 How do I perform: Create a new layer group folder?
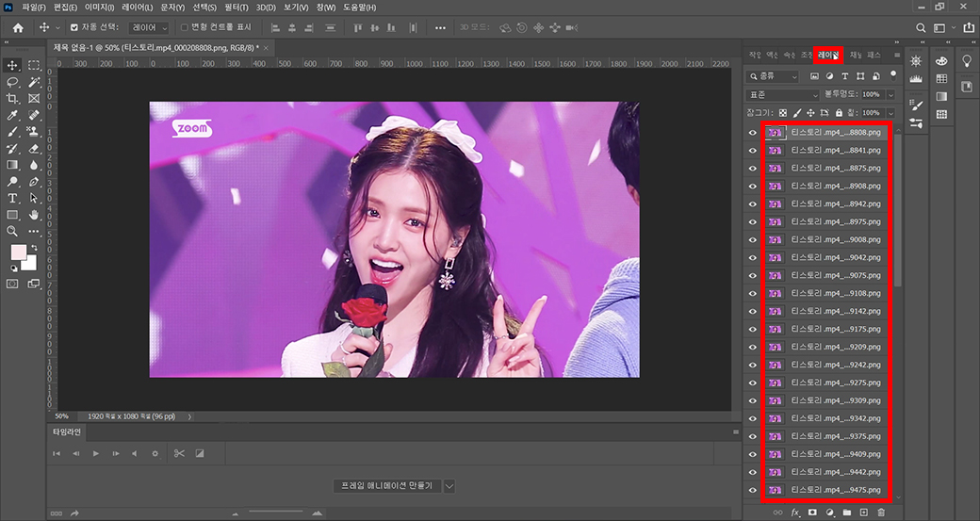click(x=847, y=513)
